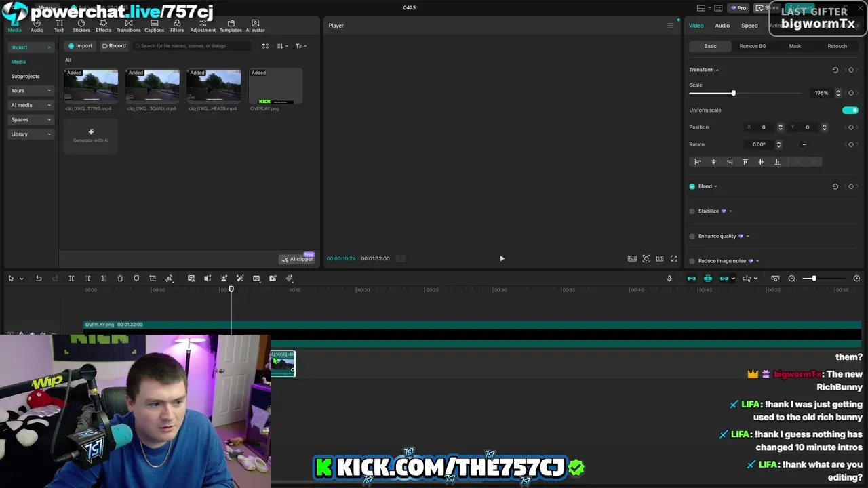Select the OVERLAY.png media thumbnail

click(x=275, y=87)
